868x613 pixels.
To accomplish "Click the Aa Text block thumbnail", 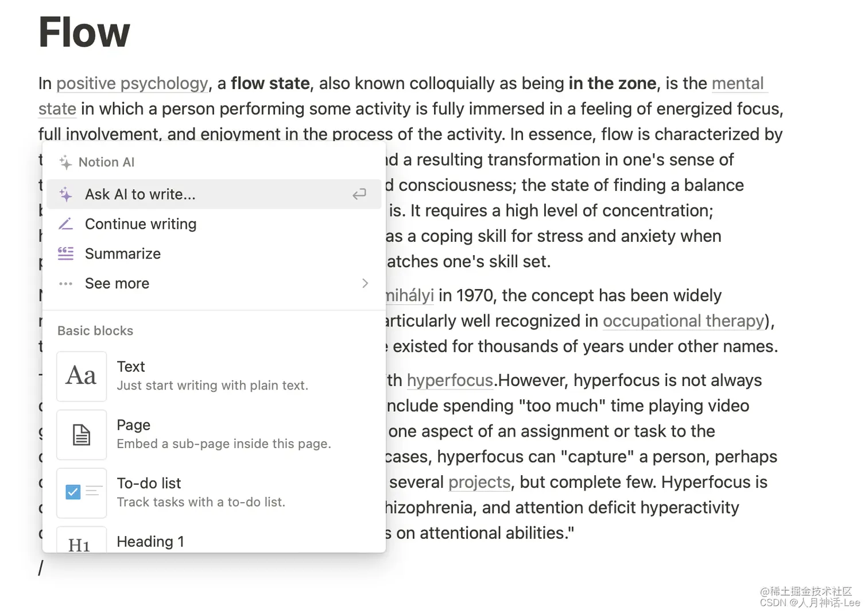I will (82, 376).
